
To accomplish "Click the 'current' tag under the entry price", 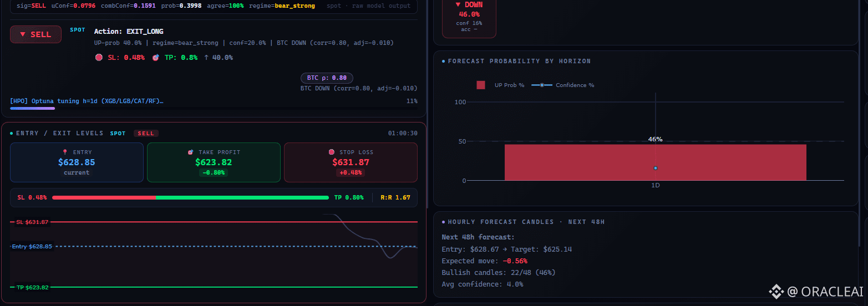I will pyautogui.click(x=77, y=172).
